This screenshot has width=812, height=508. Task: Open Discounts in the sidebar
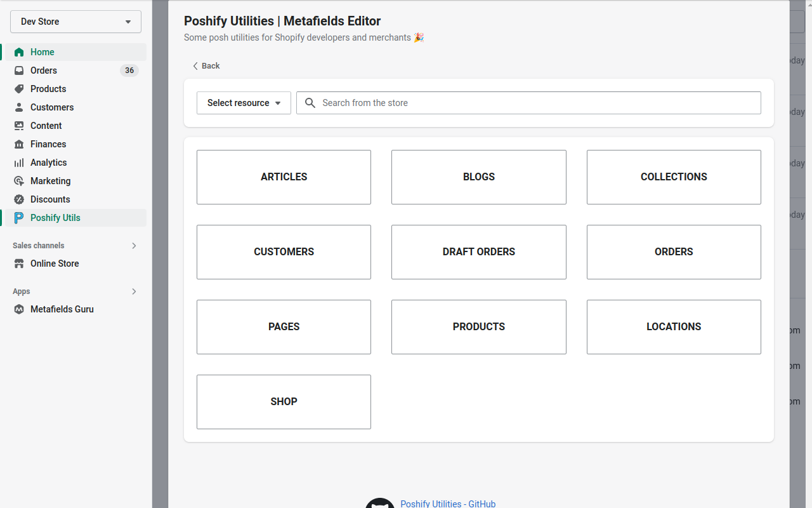point(74,199)
